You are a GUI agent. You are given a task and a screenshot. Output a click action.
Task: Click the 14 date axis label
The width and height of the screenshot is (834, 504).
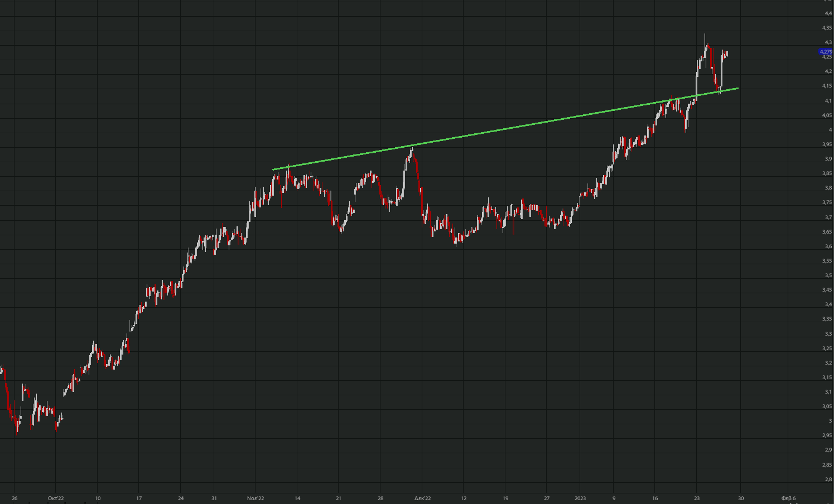point(297,498)
